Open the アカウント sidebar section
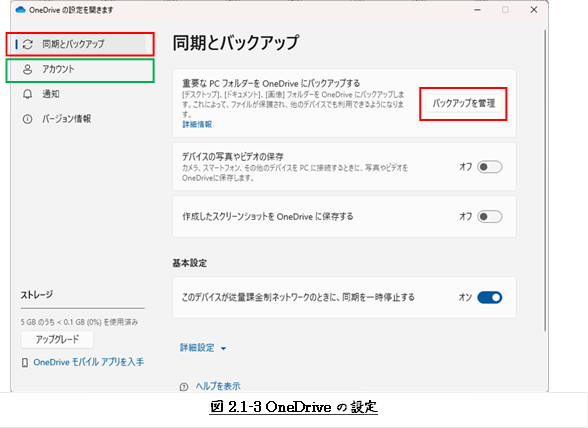The width and height of the screenshot is (588, 428). 80,69
